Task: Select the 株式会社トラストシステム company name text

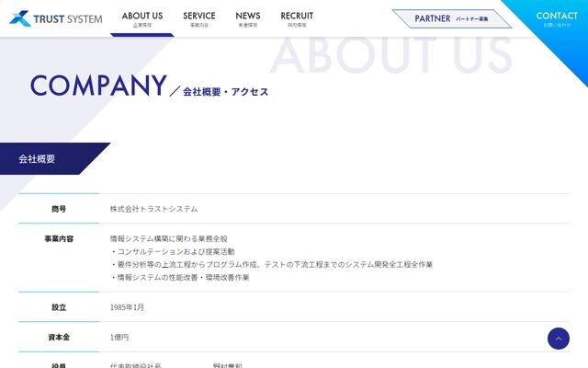Action: pyautogui.click(x=153, y=209)
